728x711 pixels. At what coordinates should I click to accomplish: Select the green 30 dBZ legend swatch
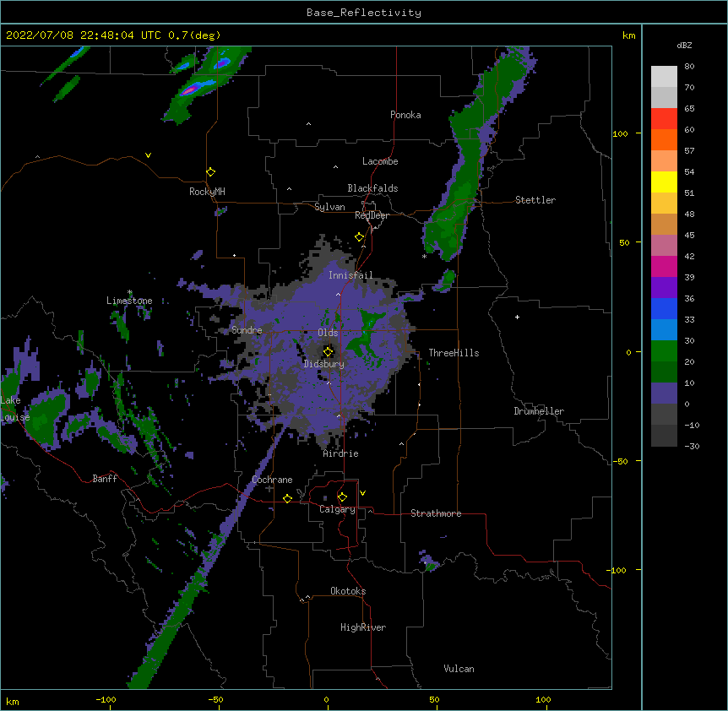click(664, 351)
